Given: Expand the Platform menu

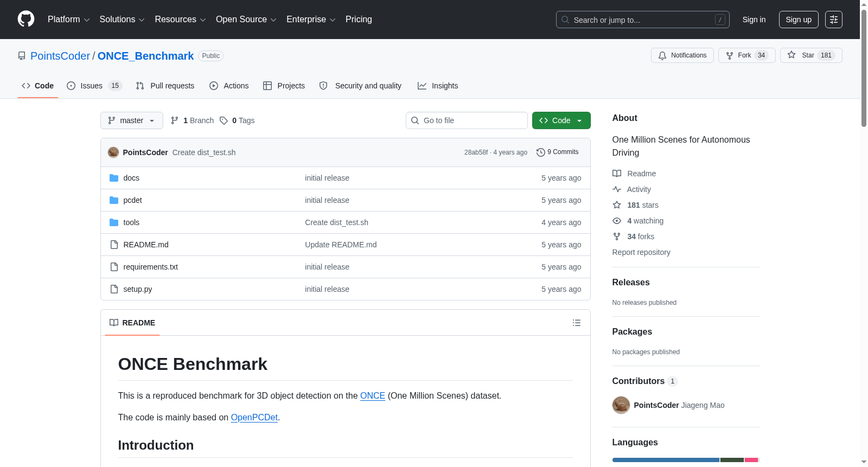Looking at the screenshot, I should tap(68, 20).
